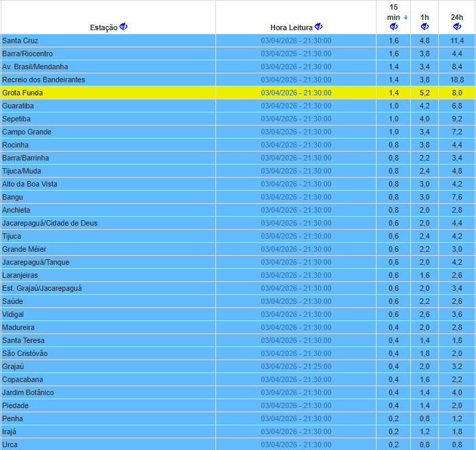Image resolution: width=476 pixels, height=450 pixels.
Task: Click Vidigal 1h value 2,6
Action: 425,315
